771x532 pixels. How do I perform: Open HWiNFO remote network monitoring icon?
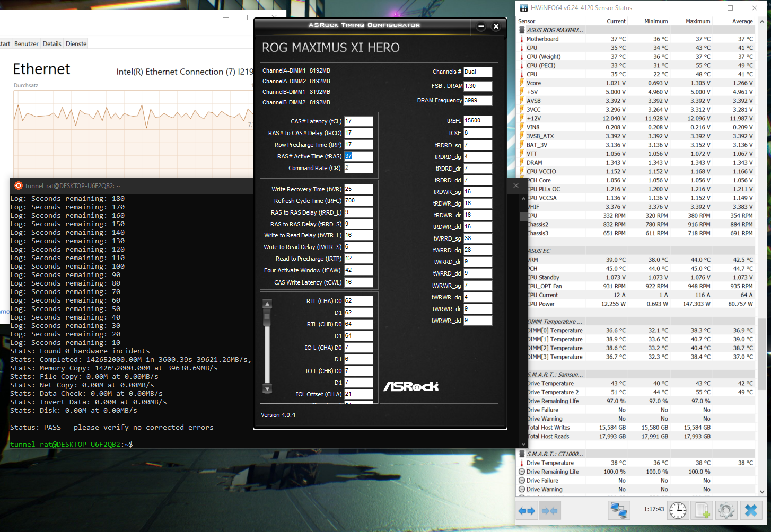619,510
